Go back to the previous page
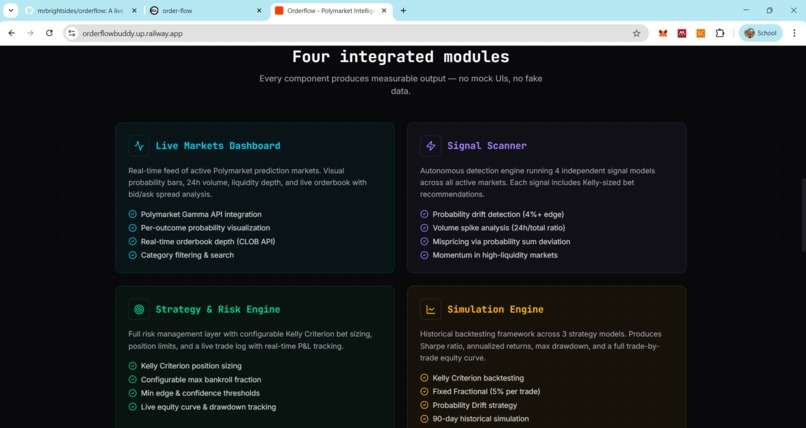The height and width of the screenshot is (428, 806). pos(12,33)
